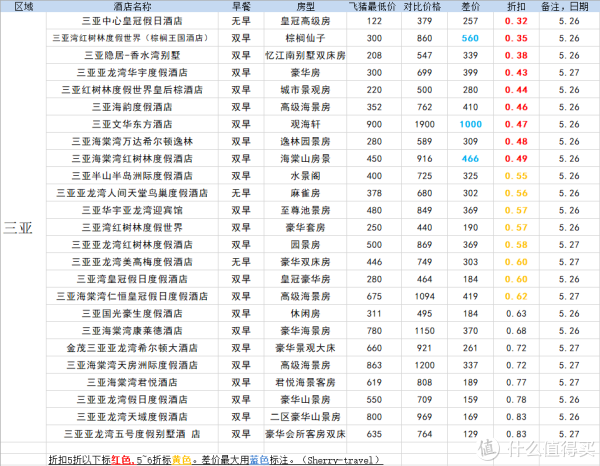Viewport: 600px width, 466px height.
Task: Click hotel cell 三亚湾皇冠假日度假酒店
Action: [132, 279]
